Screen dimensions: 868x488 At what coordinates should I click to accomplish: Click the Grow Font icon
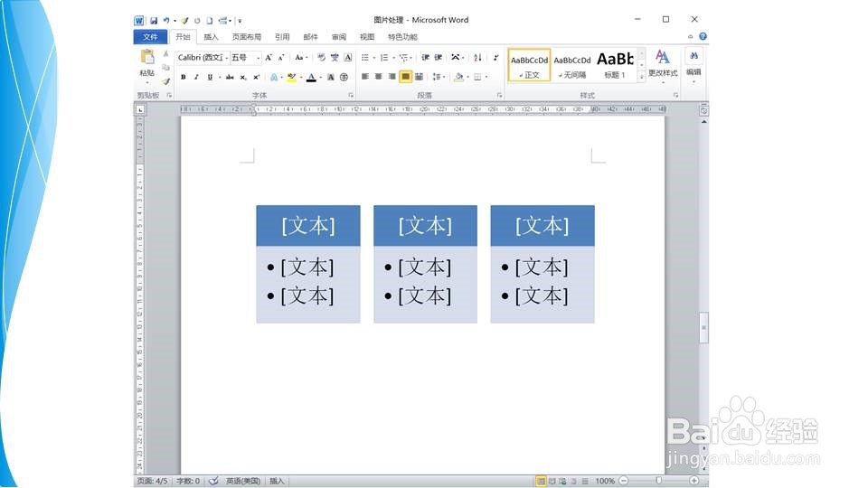pos(269,58)
